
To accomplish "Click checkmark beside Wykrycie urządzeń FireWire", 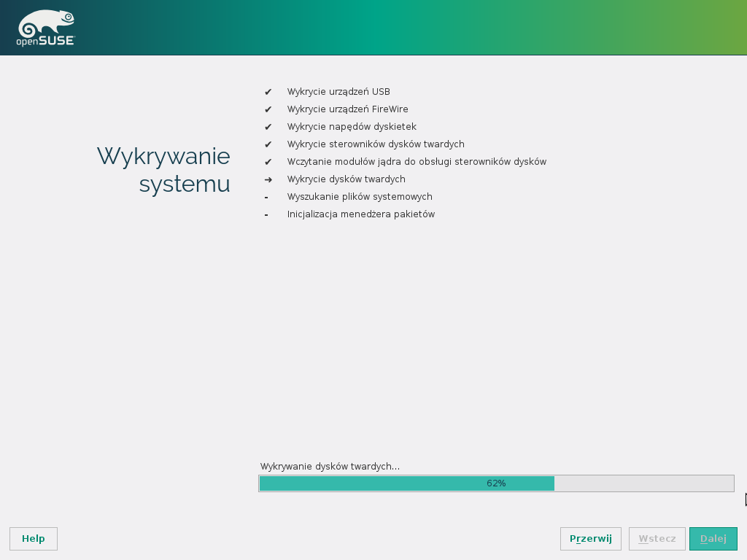I will [x=268, y=109].
